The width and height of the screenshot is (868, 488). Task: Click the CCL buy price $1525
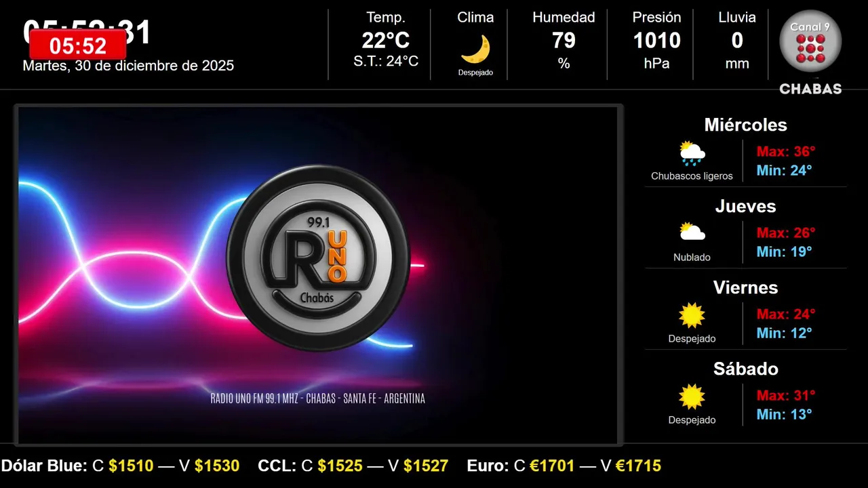tap(340, 466)
